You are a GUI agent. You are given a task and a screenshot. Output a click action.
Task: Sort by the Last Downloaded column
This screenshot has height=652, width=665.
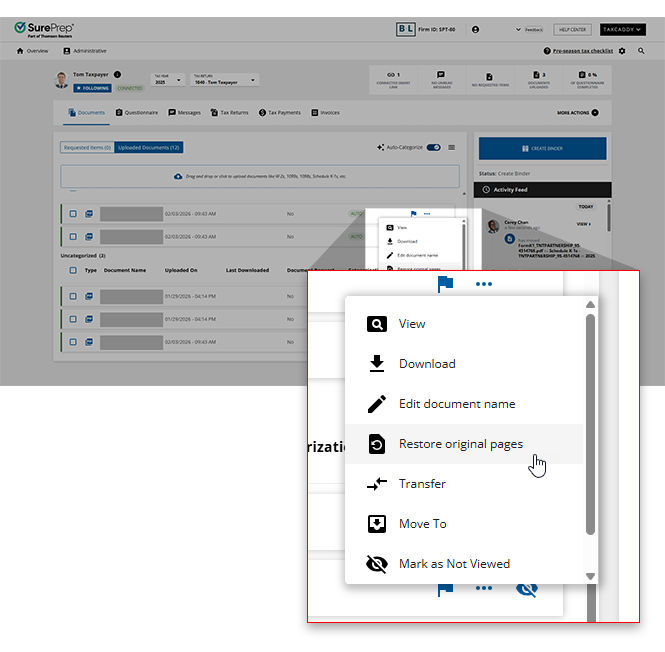click(247, 271)
